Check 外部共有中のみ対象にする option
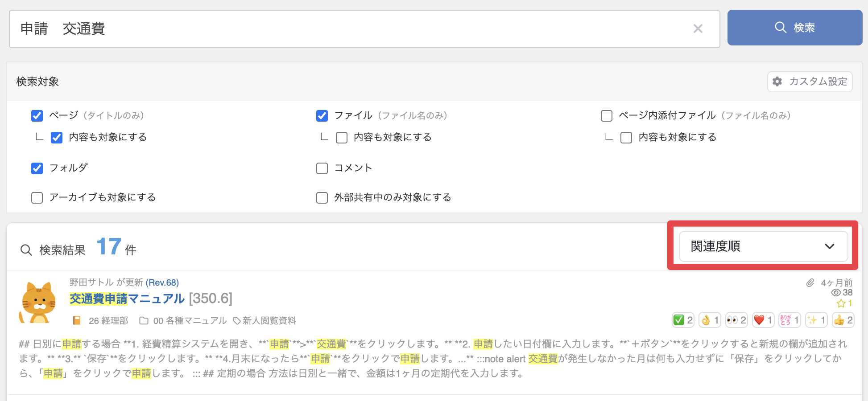 [x=322, y=198]
